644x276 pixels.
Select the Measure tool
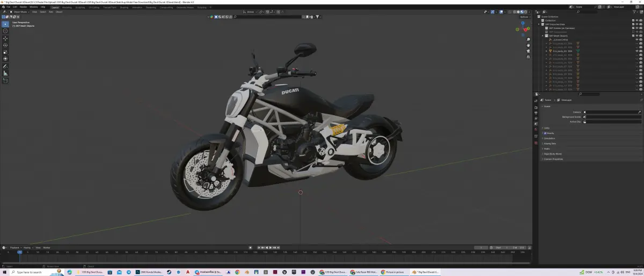(5, 73)
